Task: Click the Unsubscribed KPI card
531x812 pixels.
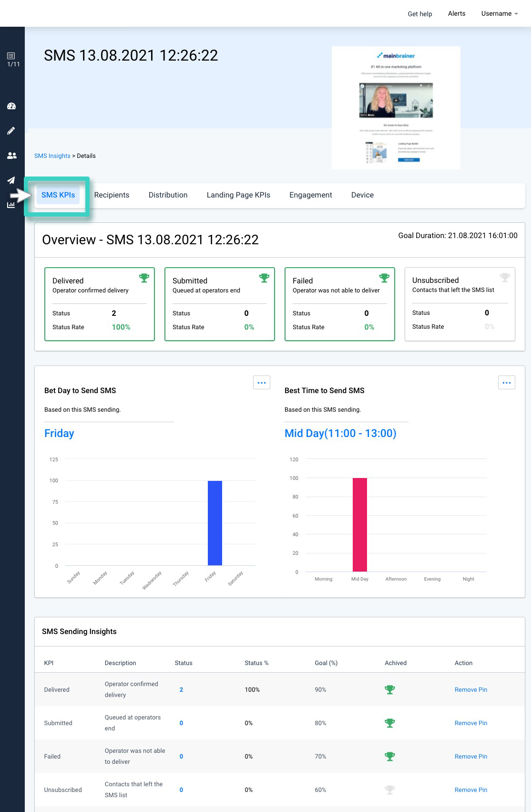Action: [460, 304]
